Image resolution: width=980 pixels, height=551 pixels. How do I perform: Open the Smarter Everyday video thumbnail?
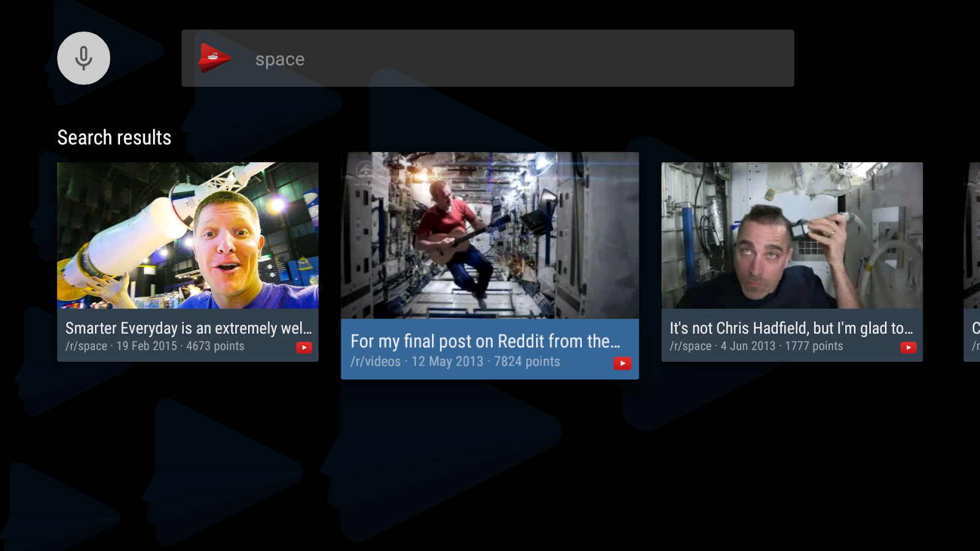click(187, 235)
